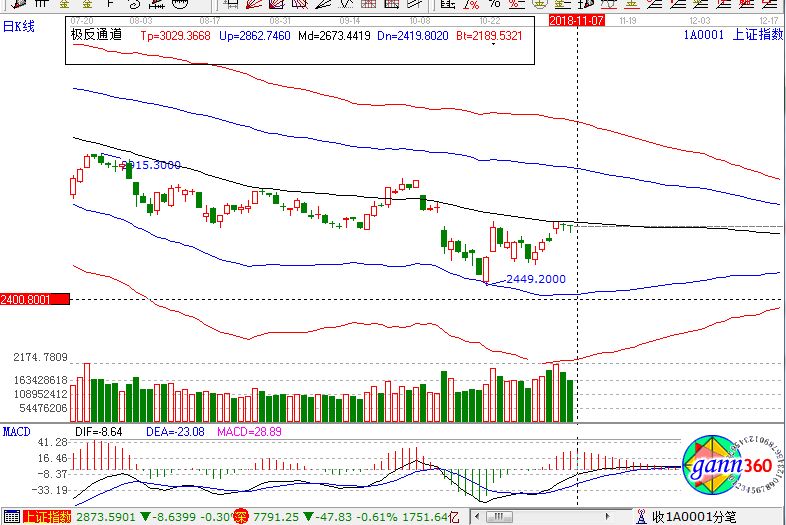
Task: Click the 1A0001 stock code
Action: 703,36
